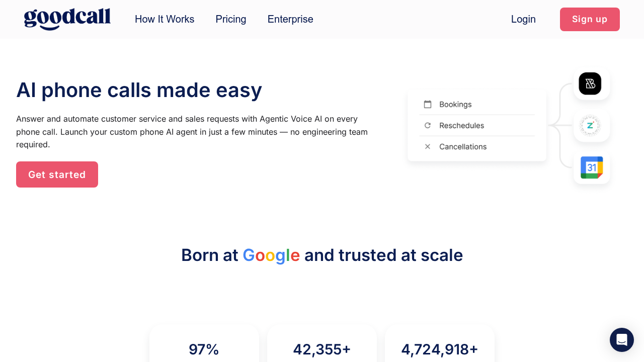Image resolution: width=644 pixels, height=362 pixels.
Task: Open the chat widget bubble
Action: [x=622, y=340]
